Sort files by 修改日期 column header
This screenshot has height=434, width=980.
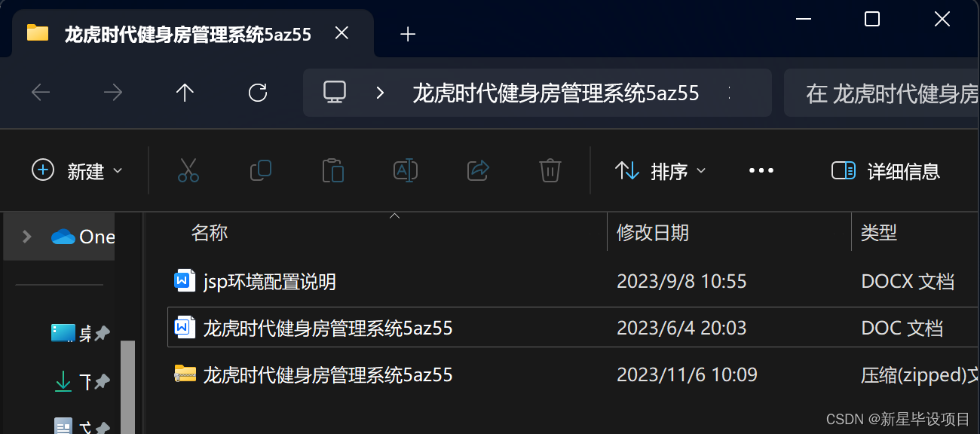tap(653, 233)
